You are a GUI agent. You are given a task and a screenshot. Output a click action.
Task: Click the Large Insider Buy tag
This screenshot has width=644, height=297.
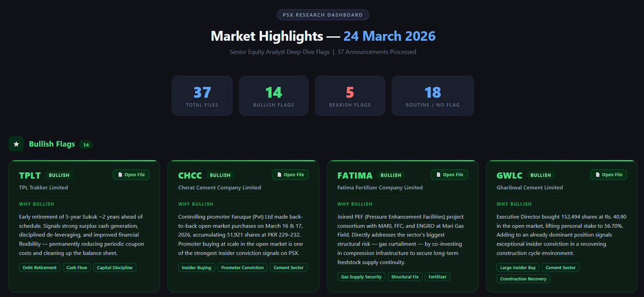pyautogui.click(x=518, y=268)
